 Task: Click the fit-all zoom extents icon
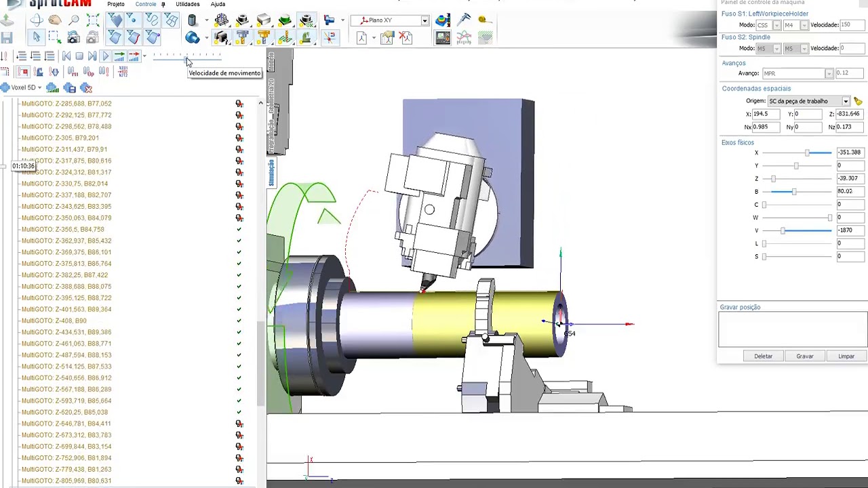click(93, 20)
